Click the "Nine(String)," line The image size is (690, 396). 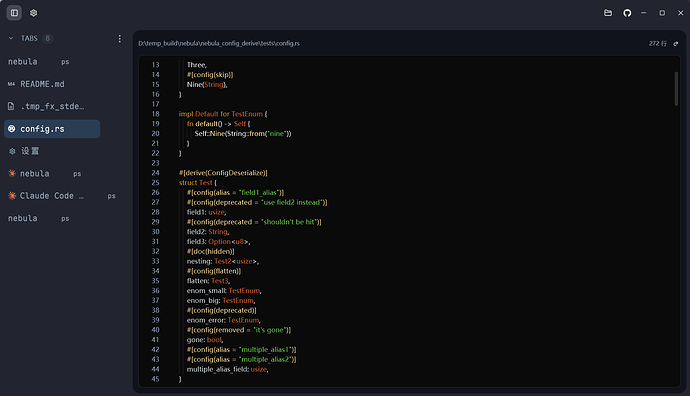point(207,84)
